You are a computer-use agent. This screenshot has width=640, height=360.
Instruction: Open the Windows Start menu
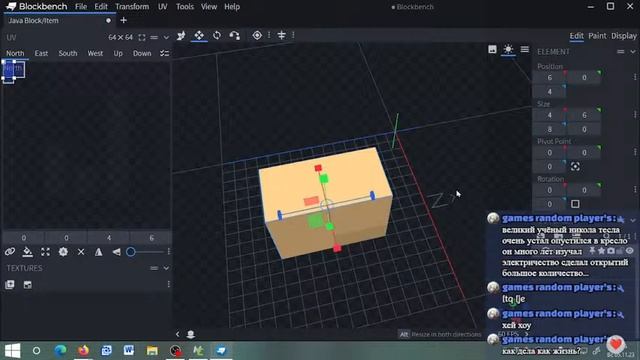[13, 351]
